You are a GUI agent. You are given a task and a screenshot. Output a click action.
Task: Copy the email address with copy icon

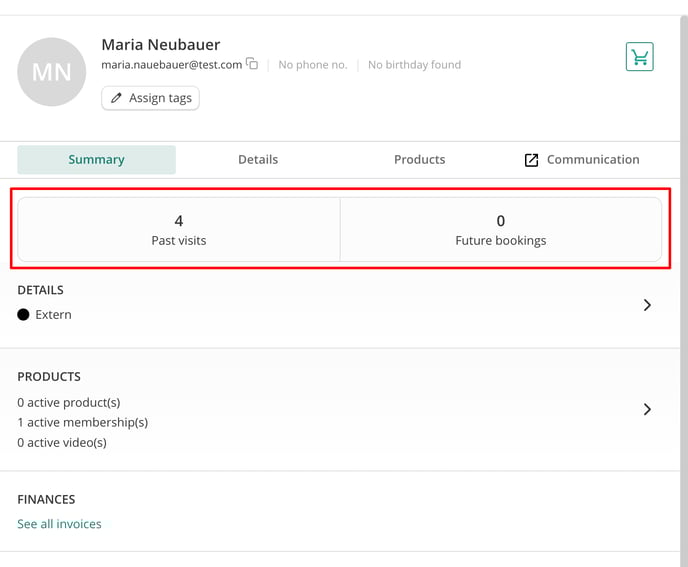pos(252,64)
